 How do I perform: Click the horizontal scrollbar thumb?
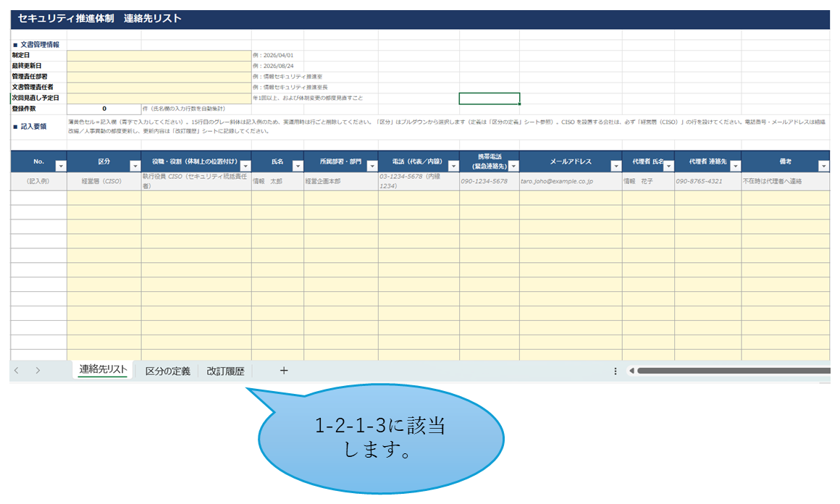pyautogui.click(x=734, y=371)
